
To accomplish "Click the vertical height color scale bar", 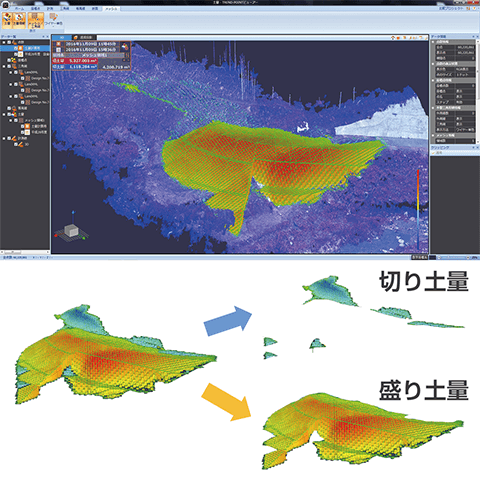I will tap(418, 209).
